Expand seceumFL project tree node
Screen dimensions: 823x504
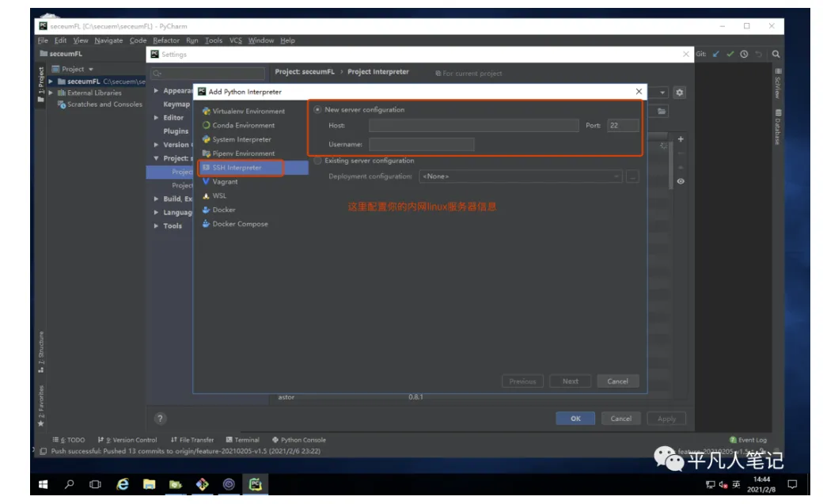pyautogui.click(x=51, y=81)
